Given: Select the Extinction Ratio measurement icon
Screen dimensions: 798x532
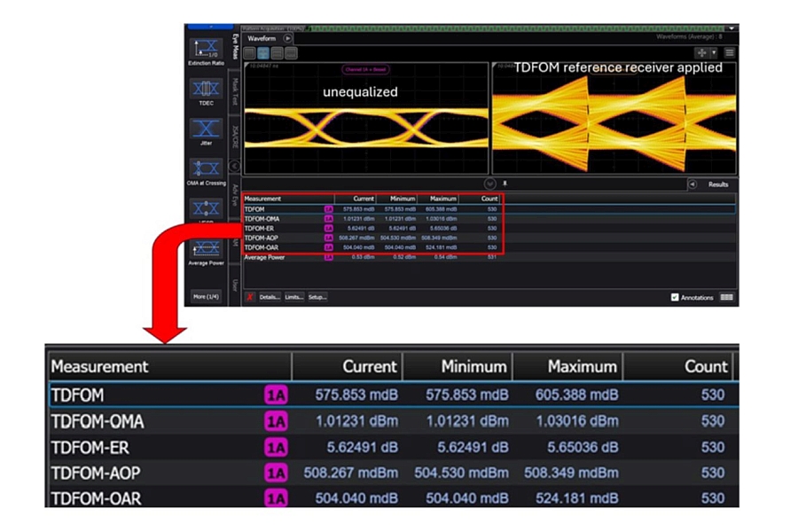Looking at the screenshot, I should 206,49.
